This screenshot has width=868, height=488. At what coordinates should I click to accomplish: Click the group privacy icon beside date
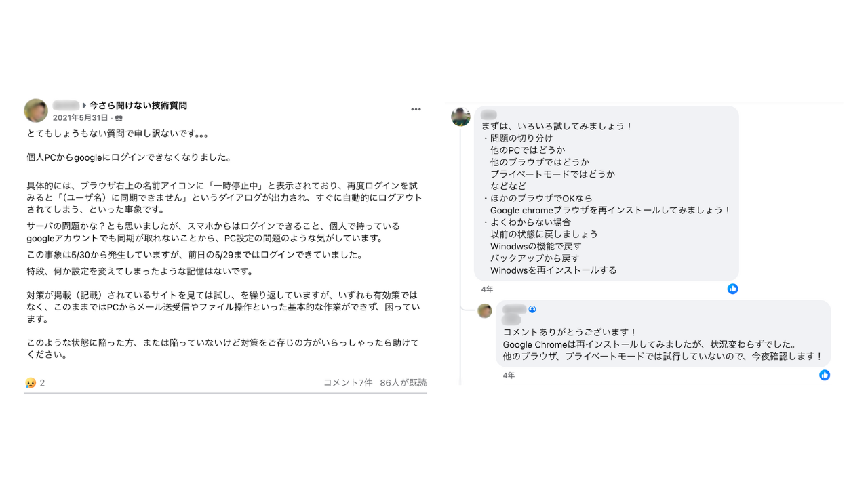point(119,118)
